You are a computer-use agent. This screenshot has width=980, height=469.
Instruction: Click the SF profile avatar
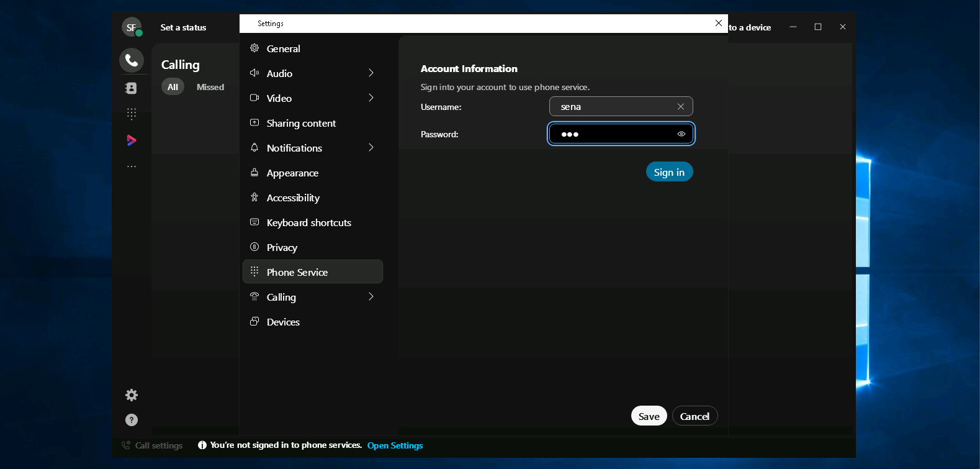[132, 27]
